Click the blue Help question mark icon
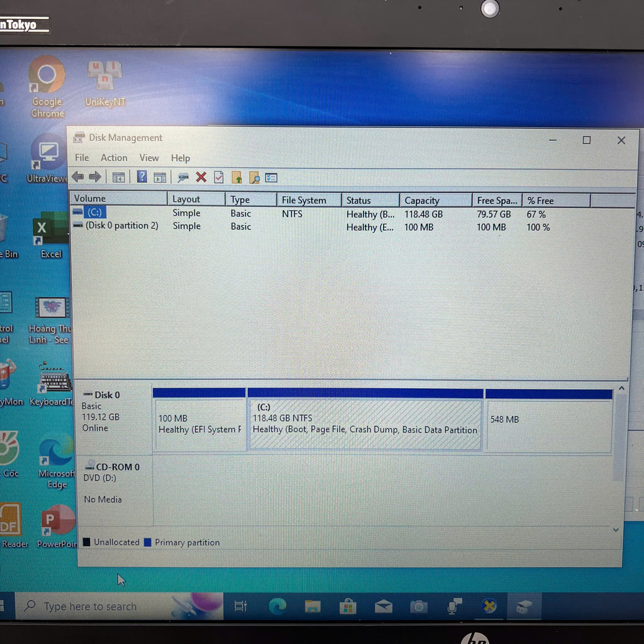 [x=142, y=177]
